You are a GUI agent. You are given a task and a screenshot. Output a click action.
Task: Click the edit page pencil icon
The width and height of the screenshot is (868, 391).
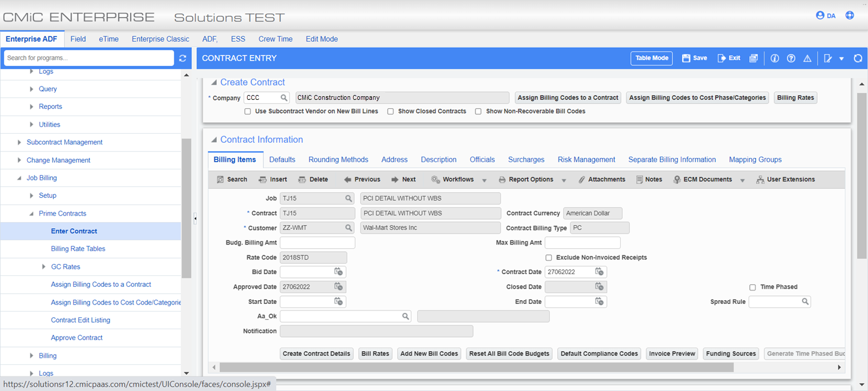pos(828,58)
